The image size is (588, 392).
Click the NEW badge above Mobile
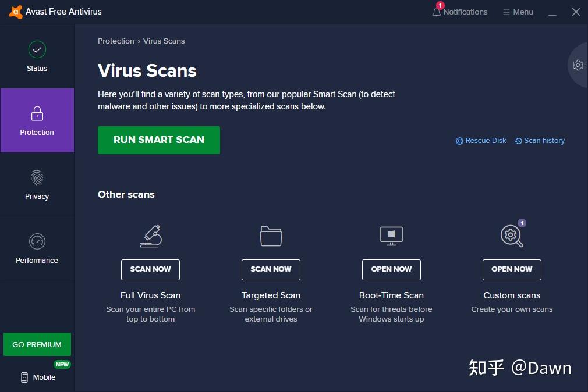62,364
